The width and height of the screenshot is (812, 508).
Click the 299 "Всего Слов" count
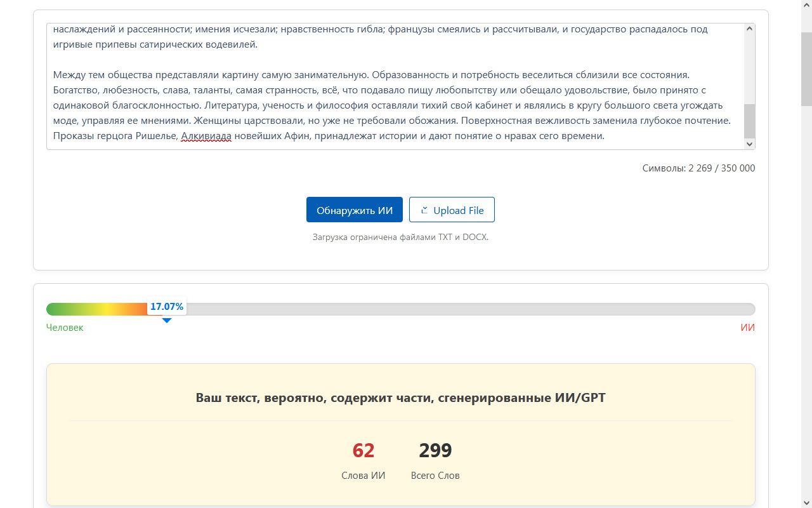tap(435, 451)
